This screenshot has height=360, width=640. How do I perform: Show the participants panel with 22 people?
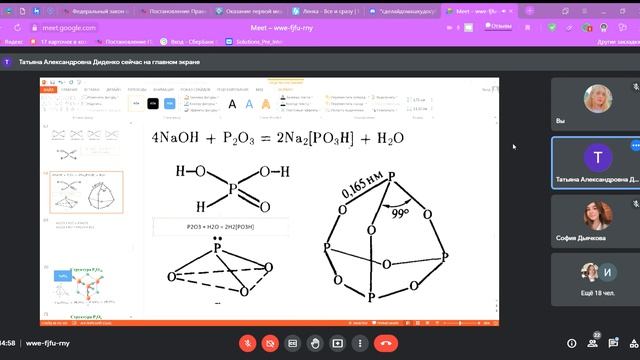(593, 343)
